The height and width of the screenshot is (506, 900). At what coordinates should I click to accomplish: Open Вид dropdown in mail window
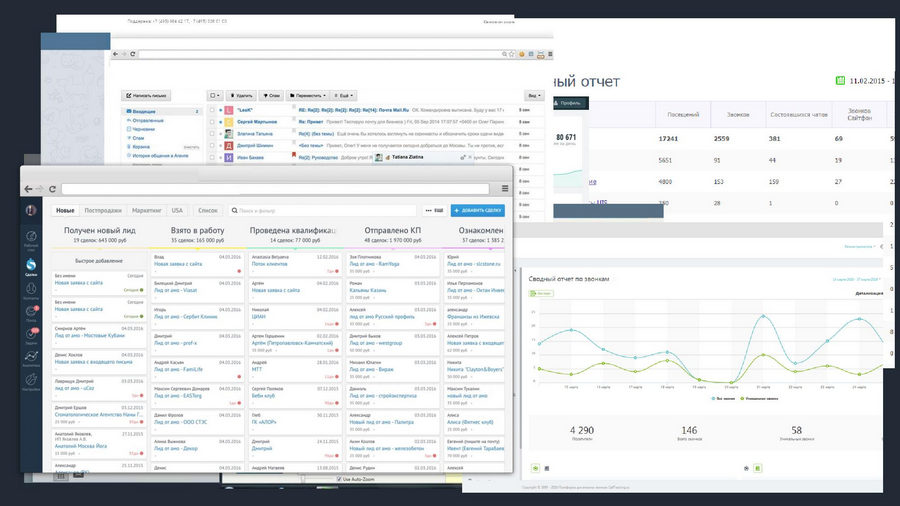534,95
